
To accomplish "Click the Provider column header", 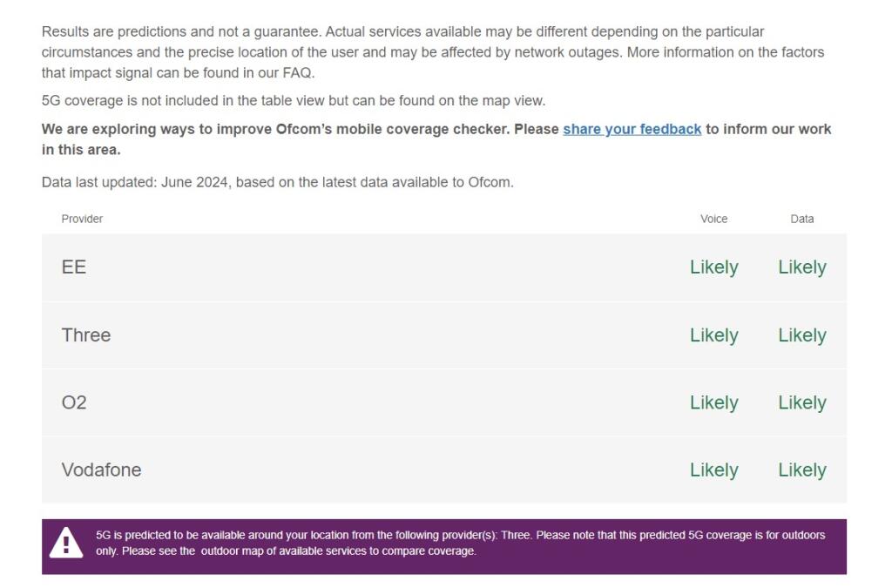I will (82, 219).
